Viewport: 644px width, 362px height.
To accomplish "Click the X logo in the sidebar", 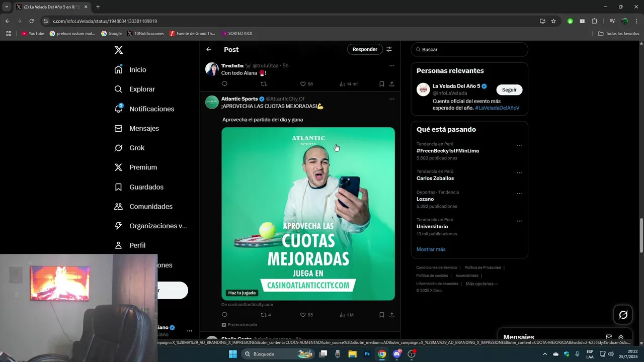I will (118, 50).
